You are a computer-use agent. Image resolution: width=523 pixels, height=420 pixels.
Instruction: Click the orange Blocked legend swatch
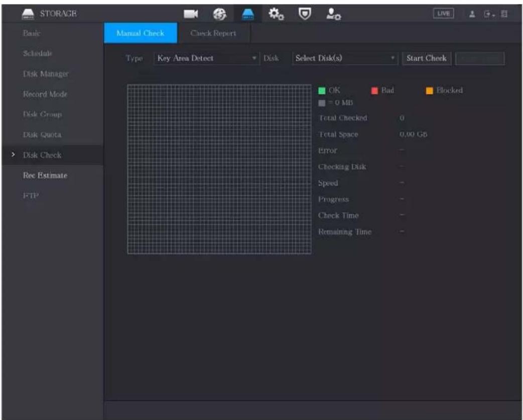point(430,91)
